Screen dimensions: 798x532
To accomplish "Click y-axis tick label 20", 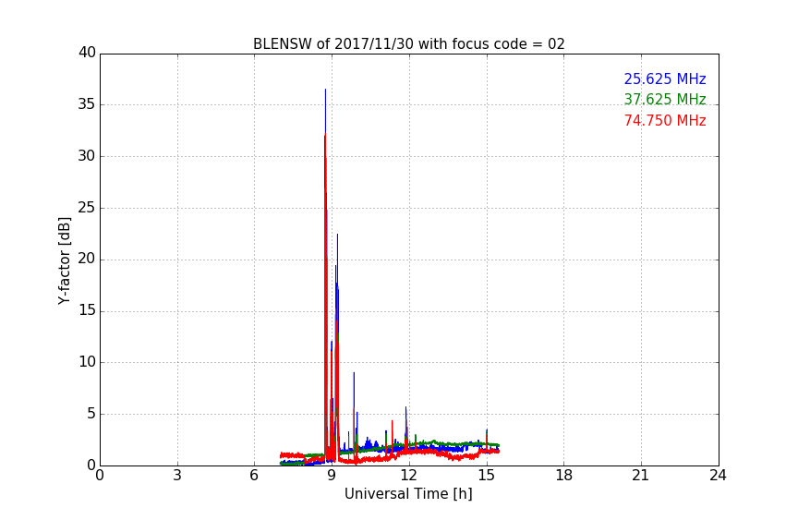I will click(87, 260).
